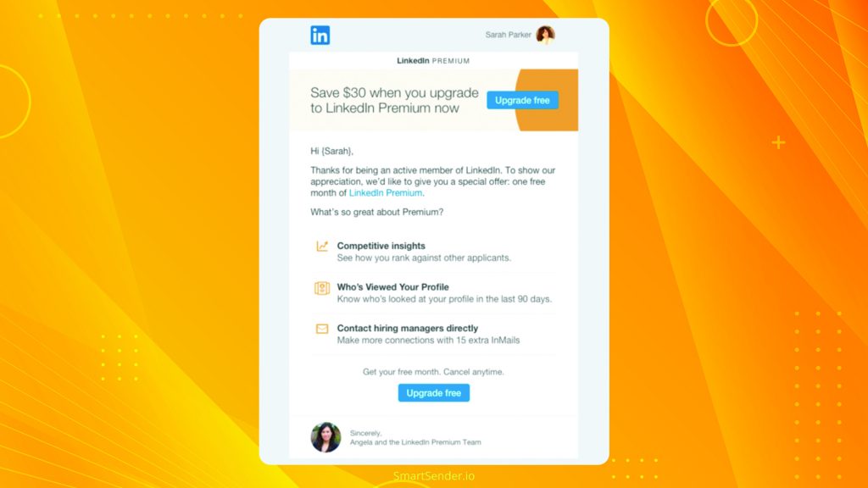This screenshot has width=868, height=488.
Task: Select the Competitive insights heading
Action: click(381, 246)
